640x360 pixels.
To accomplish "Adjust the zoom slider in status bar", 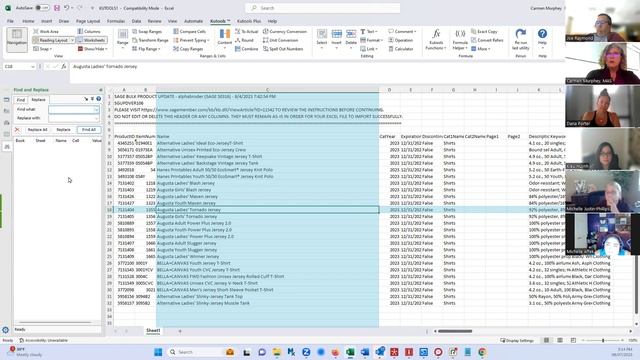I will (603, 340).
